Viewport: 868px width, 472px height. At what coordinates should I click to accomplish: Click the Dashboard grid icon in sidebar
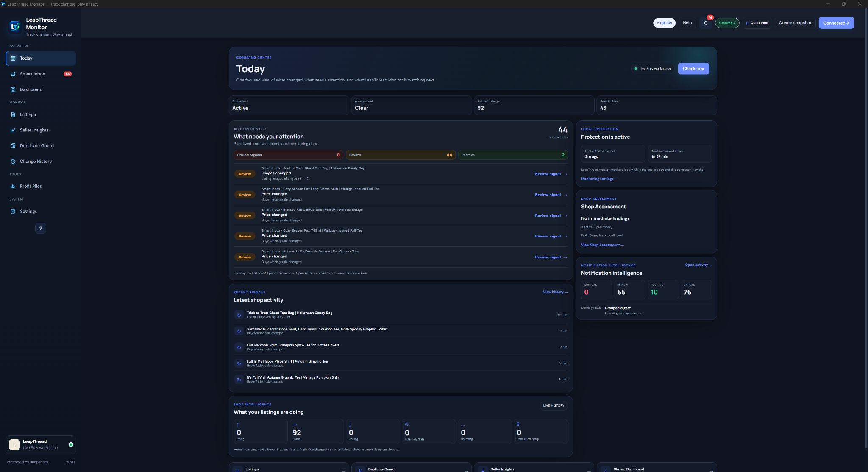click(13, 89)
